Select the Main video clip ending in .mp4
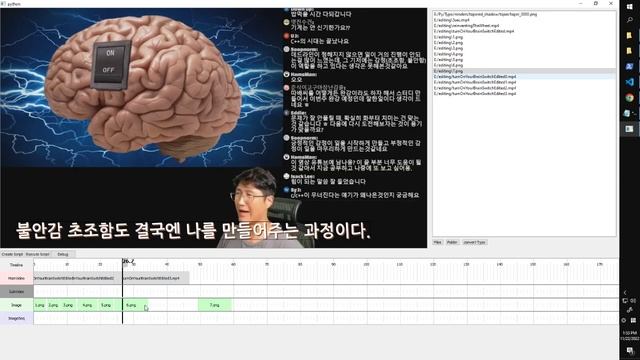 coord(156,278)
